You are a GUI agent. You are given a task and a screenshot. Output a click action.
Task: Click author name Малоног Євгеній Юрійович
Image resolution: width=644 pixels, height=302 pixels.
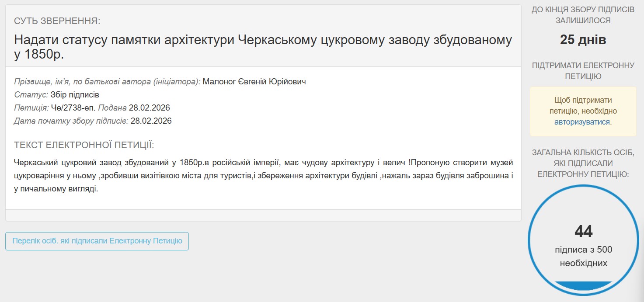[x=254, y=82]
